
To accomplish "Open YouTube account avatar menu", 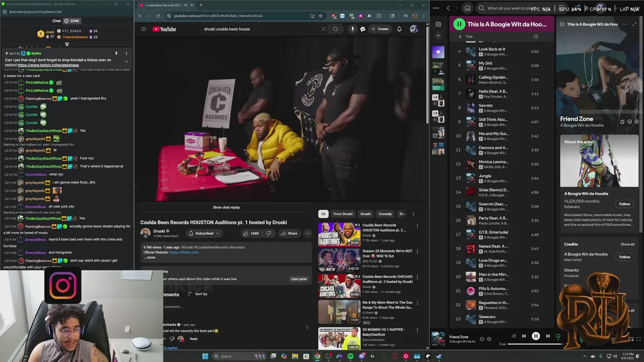I will point(414,29).
